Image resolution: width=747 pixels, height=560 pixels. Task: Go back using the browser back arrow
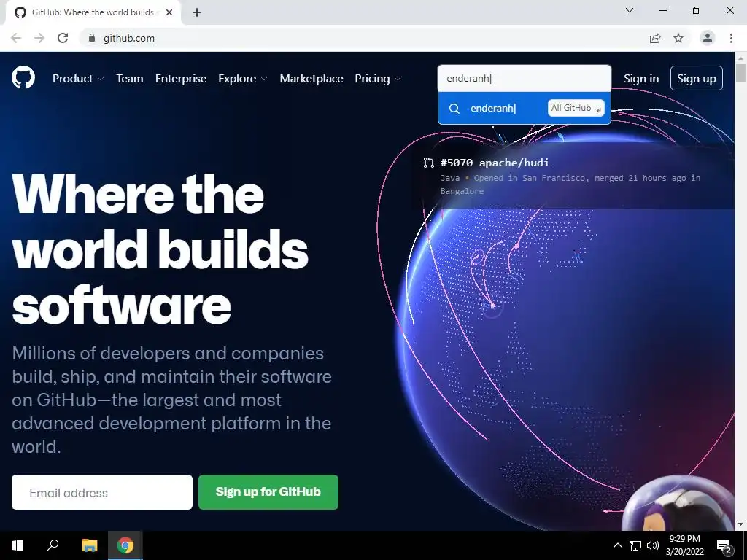(x=16, y=38)
